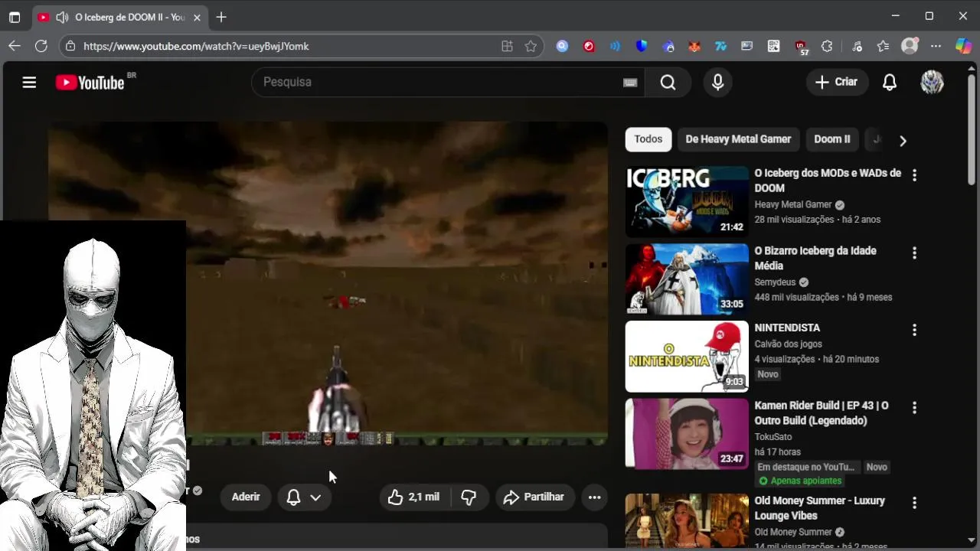Open Old Money Summer video title
The image size is (980, 551).
819,508
